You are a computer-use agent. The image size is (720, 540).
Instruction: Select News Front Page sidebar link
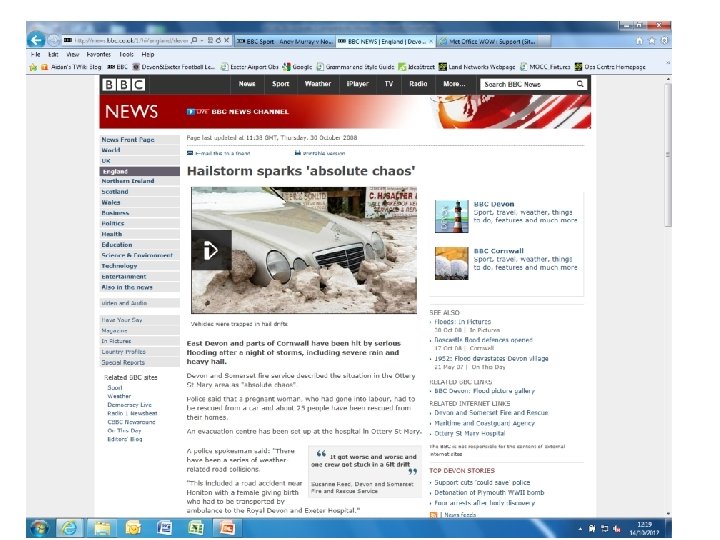139,140
